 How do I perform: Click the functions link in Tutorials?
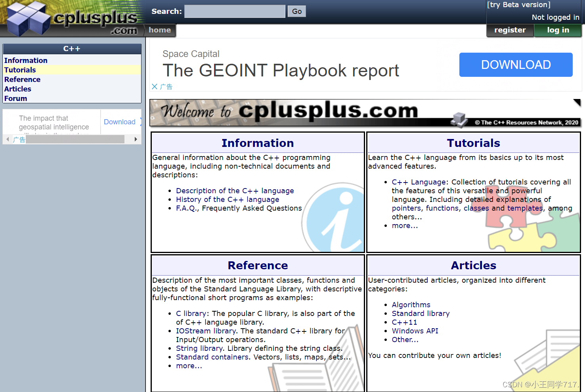(x=442, y=208)
